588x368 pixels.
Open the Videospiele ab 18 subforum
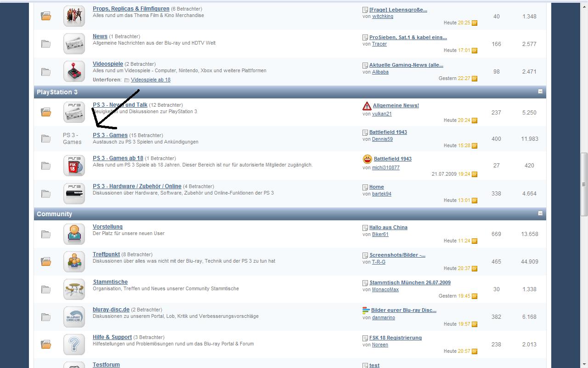tap(150, 80)
